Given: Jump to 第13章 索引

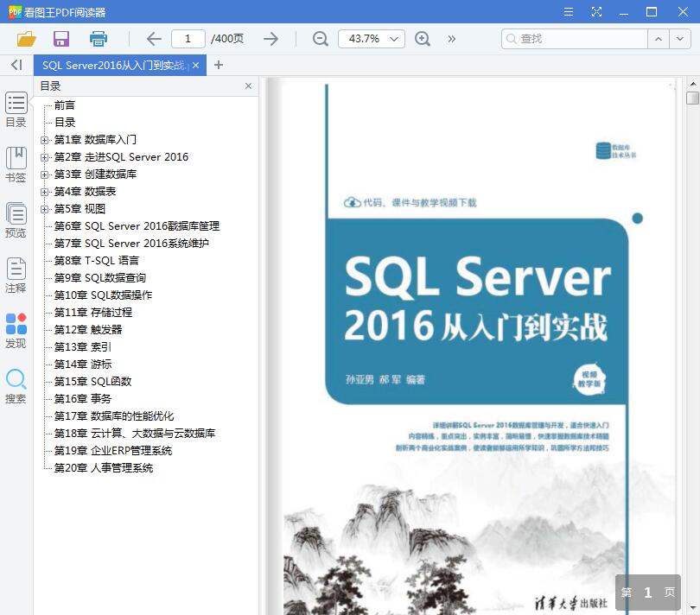Looking at the screenshot, I should coord(83,346).
